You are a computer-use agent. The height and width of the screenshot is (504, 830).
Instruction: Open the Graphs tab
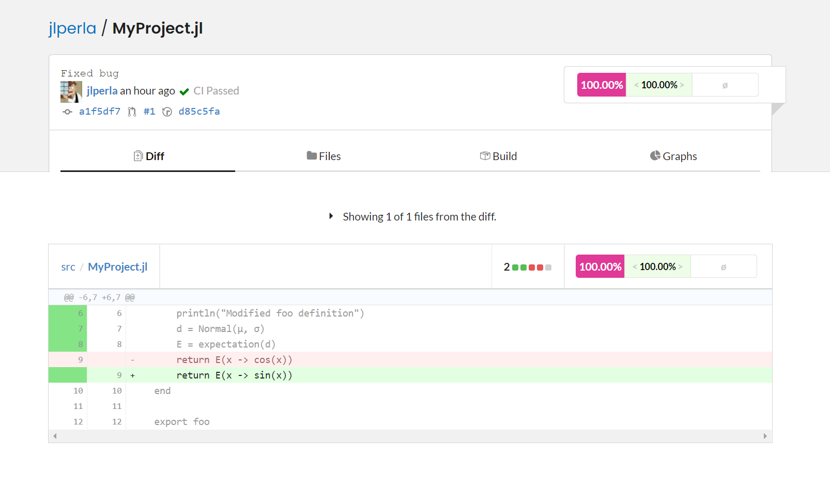673,156
